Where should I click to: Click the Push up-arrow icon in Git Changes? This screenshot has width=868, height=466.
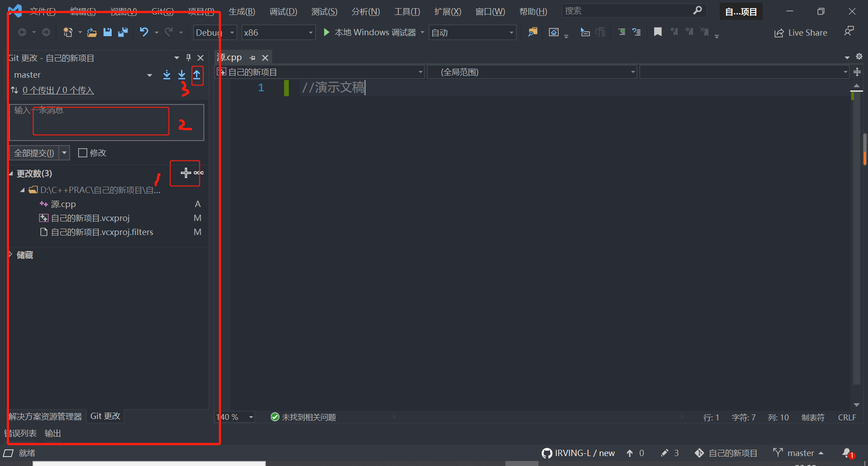(198, 75)
